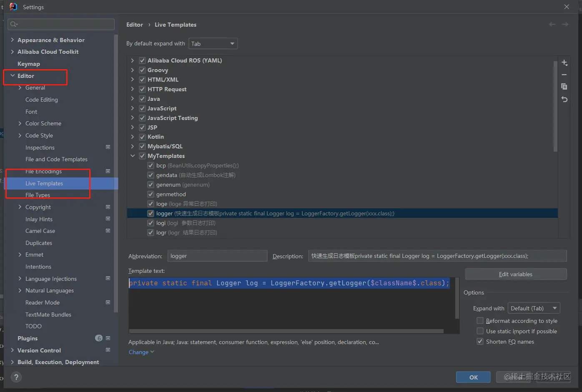Toggle the Groovy templates checkbox

[142, 70]
